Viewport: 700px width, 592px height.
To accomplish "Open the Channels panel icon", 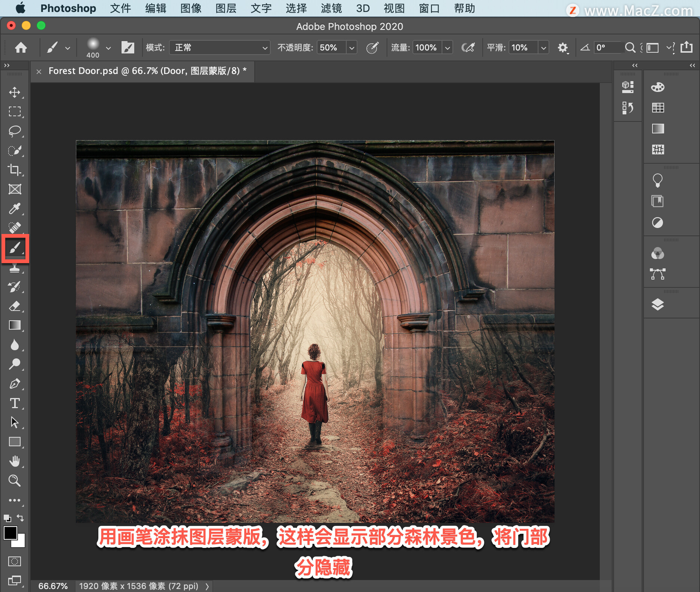I will click(658, 253).
